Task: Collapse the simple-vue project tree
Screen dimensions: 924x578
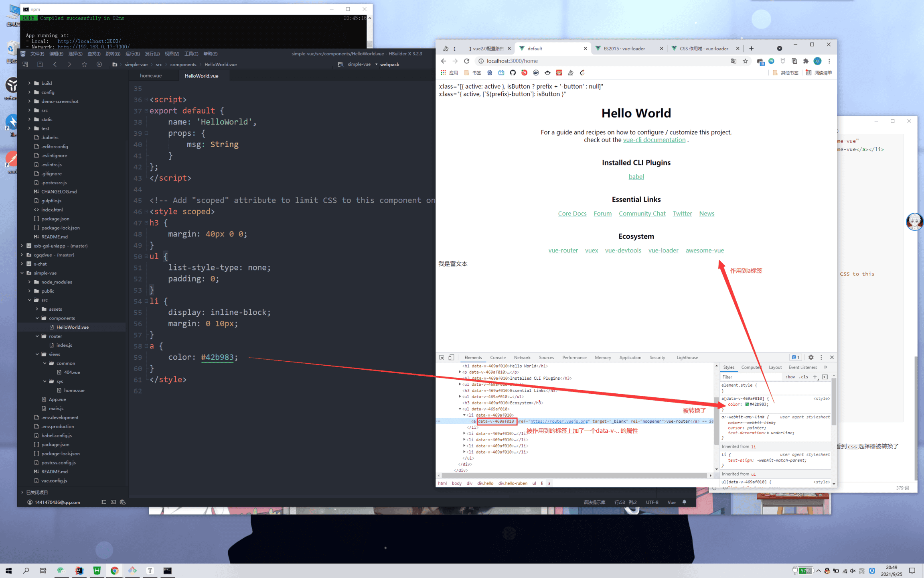Action: click(22, 273)
